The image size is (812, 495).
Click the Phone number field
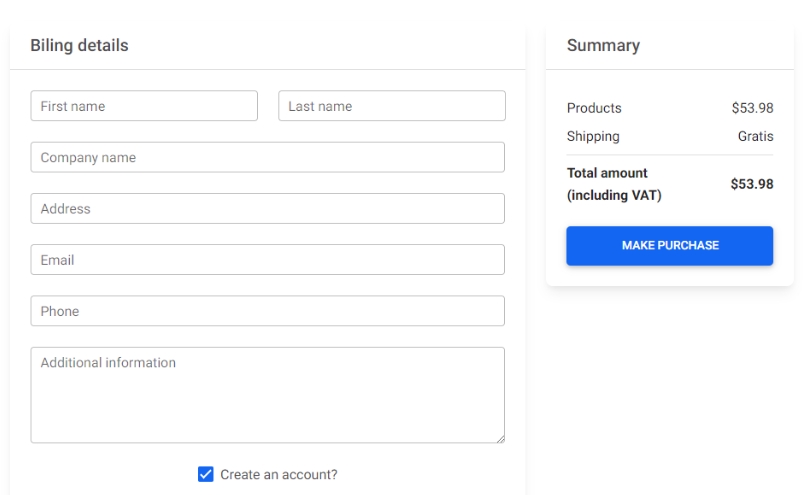click(267, 311)
